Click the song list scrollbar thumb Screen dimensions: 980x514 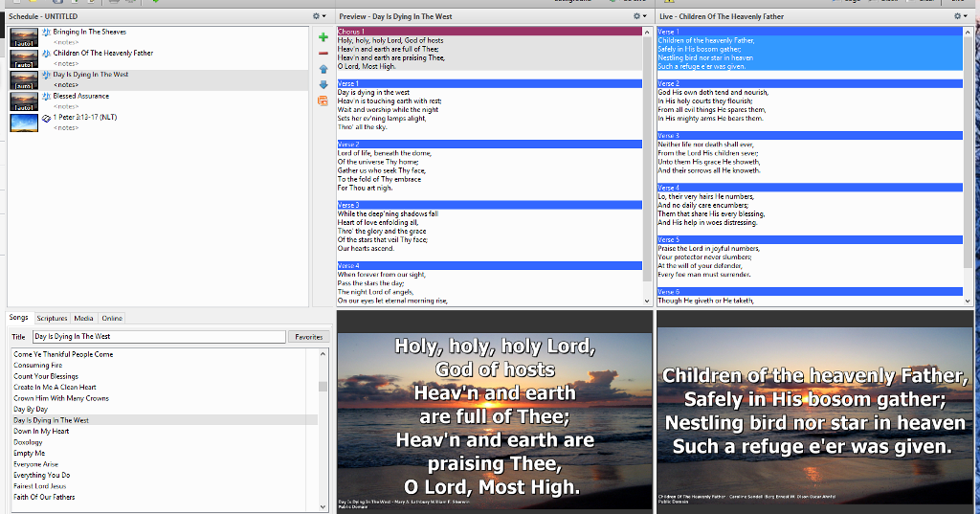(323, 387)
